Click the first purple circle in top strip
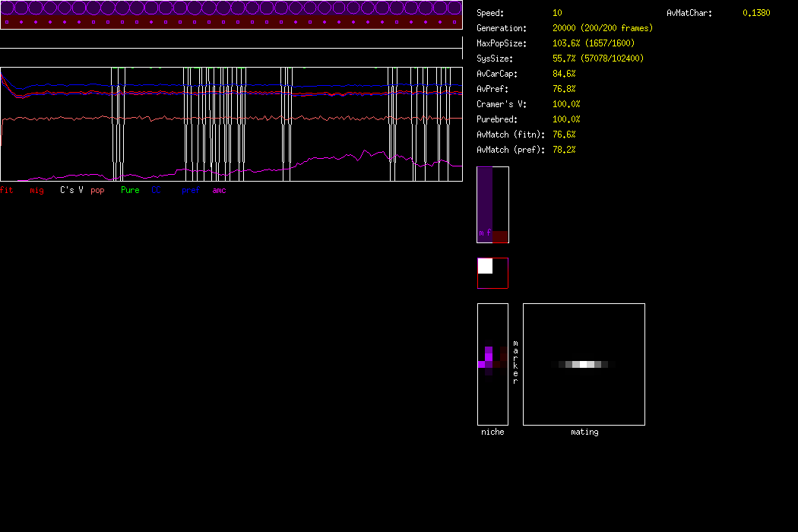 pyautogui.click(x=8, y=8)
